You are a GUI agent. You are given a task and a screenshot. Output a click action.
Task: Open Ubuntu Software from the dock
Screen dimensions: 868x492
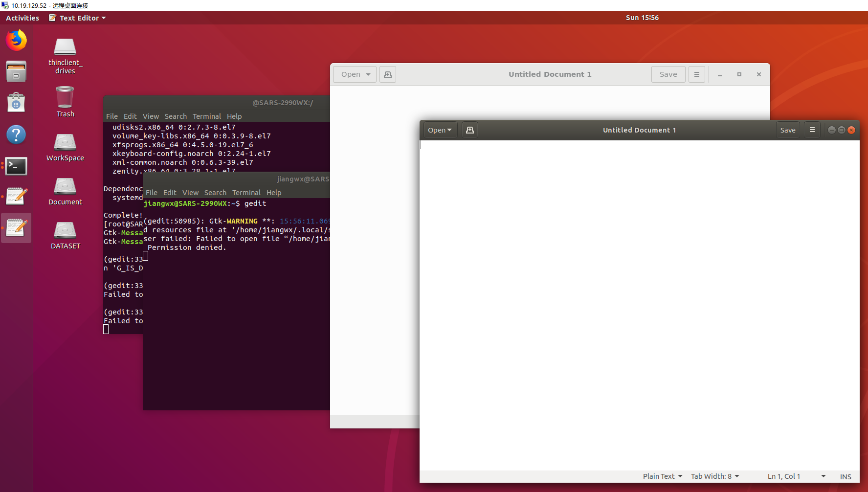16,103
